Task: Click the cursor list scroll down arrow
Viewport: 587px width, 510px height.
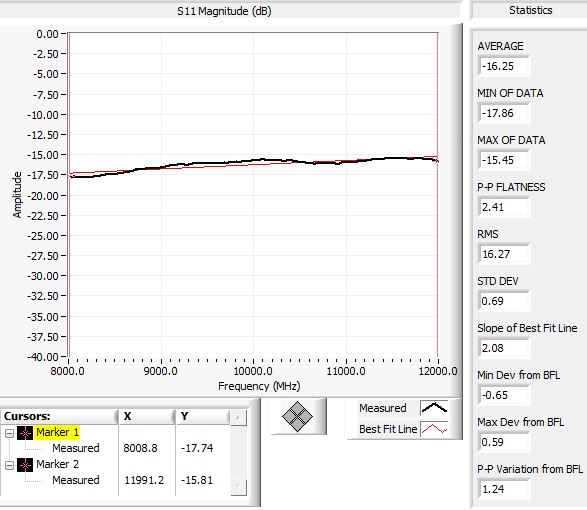Action: click(x=238, y=488)
